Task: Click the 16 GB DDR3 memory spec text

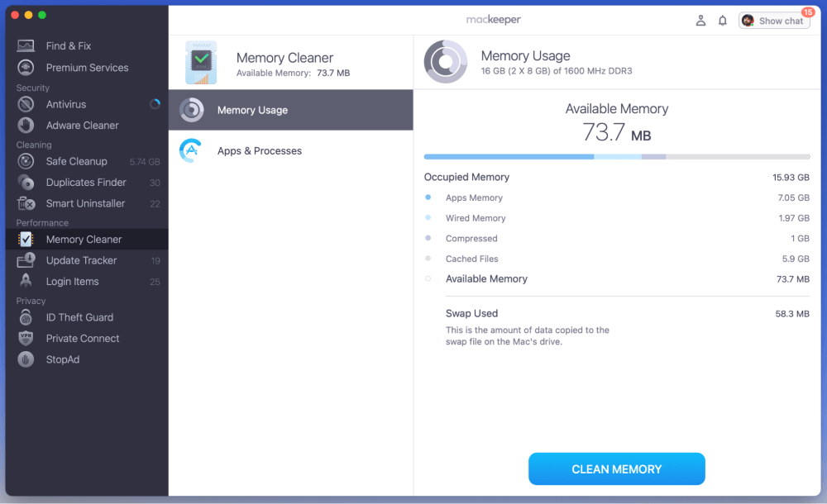Action: 557,71
